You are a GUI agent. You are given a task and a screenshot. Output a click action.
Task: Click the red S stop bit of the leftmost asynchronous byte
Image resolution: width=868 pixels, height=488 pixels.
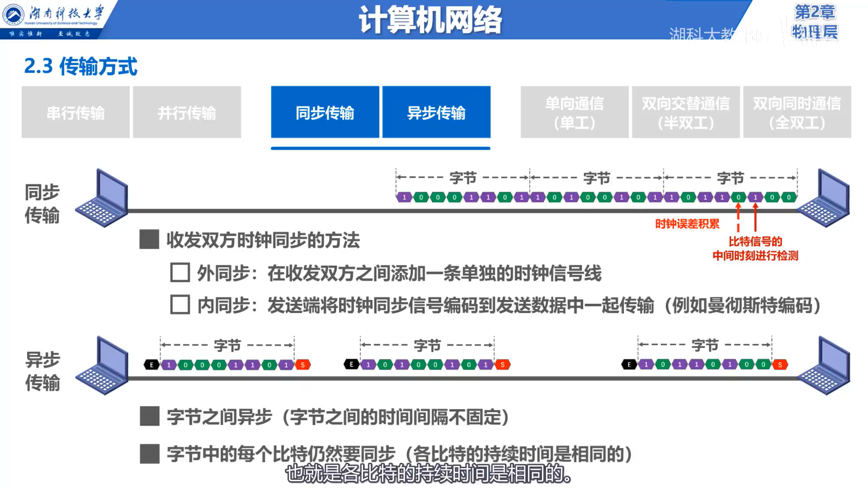click(303, 365)
